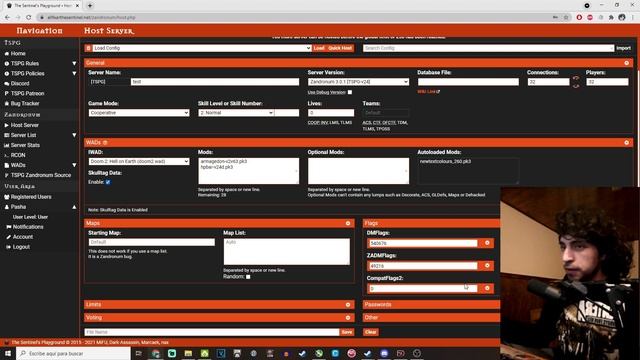Open Registered Users page
Screen dimensions: 640x360
(x=31, y=197)
